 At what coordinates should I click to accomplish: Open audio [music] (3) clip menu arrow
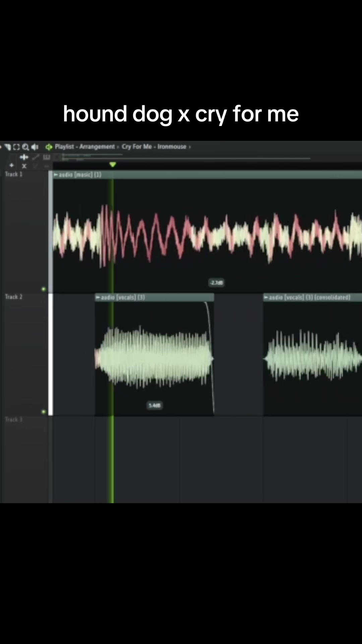56,175
